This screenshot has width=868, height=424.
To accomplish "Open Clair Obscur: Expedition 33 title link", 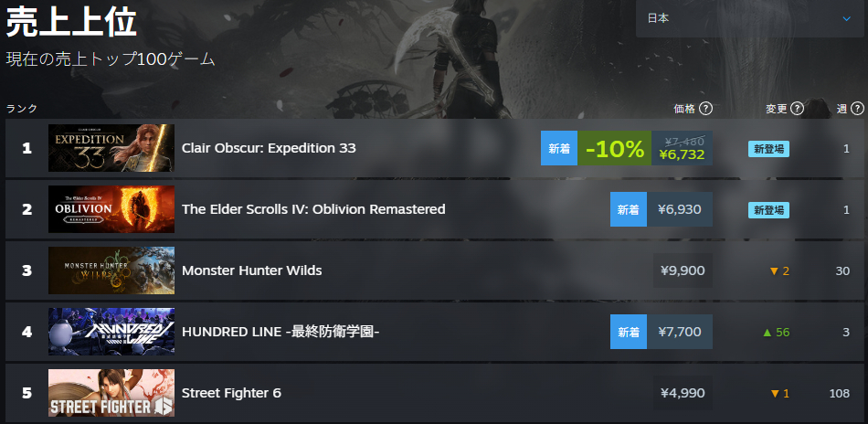I will tap(269, 148).
